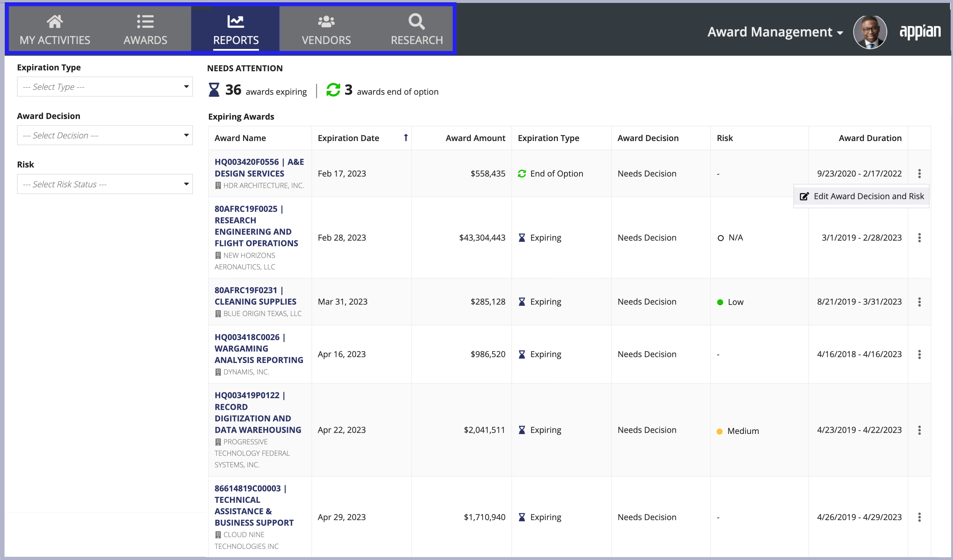This screenshot has width=953, height=560.
Task: Click the '3 awards end of option' count
Action: (x=391, y=90)
